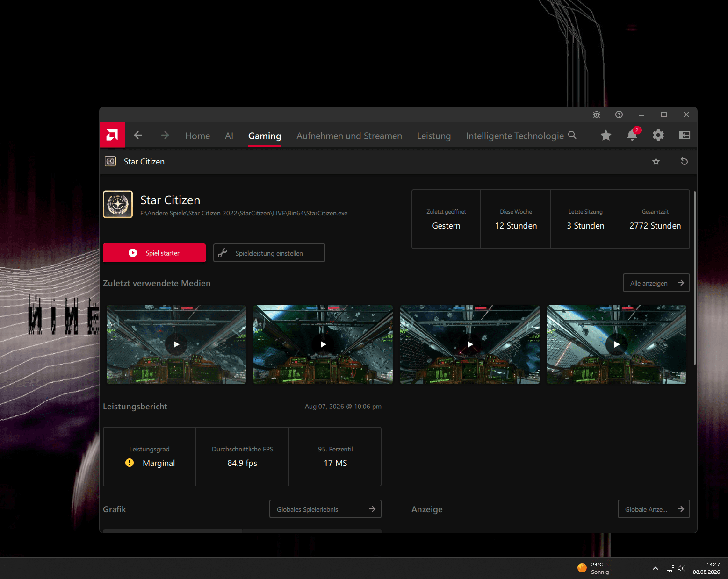Screen dimensions: 728x579
Task: Add Star Citizen to favorites with outline star
Action: click(656, 161)
